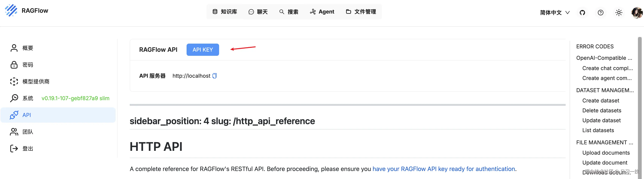Select the 密码 password settings item
This screenshot has width=644, height=179.
click(28, 65)
